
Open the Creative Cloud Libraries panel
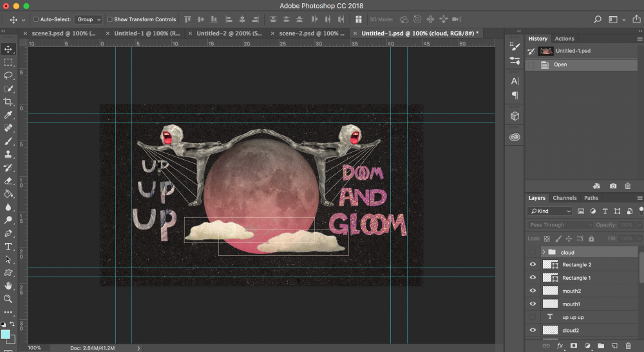click(515, 137)
